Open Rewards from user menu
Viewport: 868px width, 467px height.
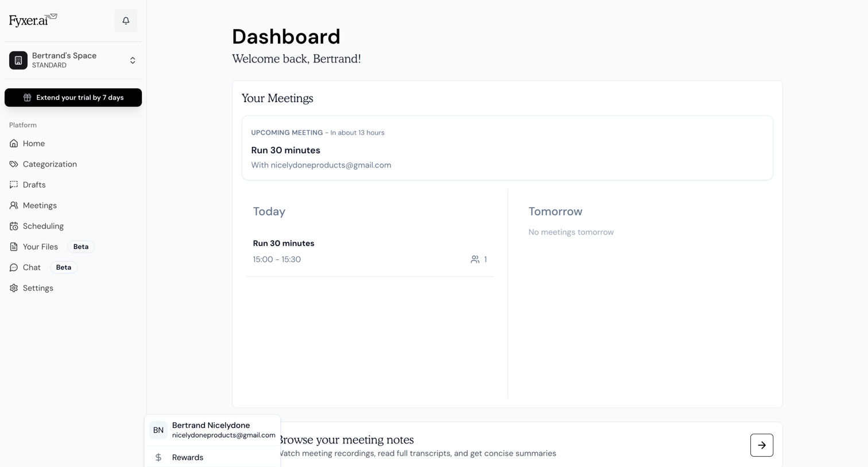coord(212,457)
